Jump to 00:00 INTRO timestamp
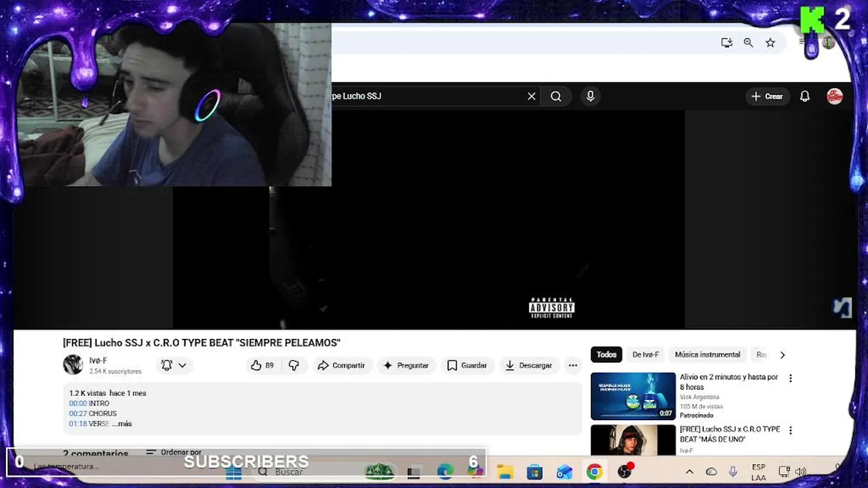 (78, 403)
